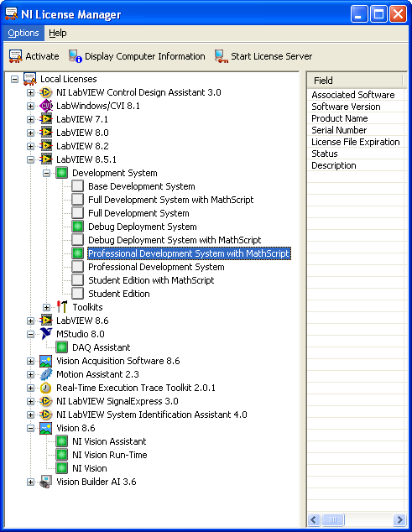Select the LabVIEW 8.6 icon
The width and height of the screenshot is (412, 532).
[x=46, y=321]
